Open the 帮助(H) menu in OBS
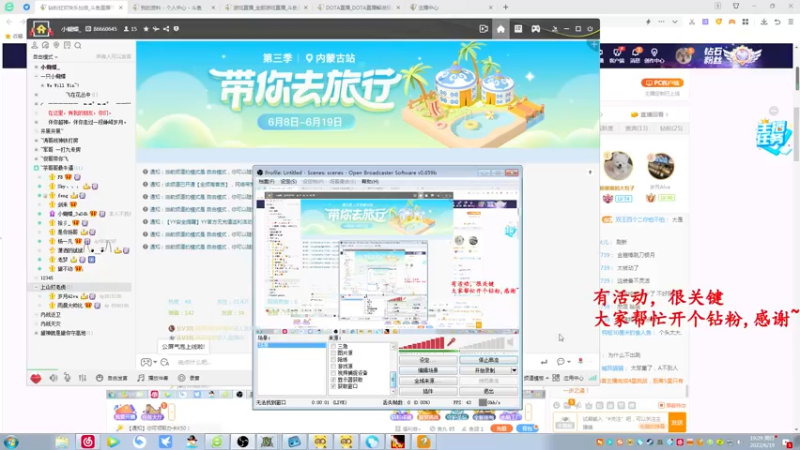This screenshot has height=450, width=800. click(x=370, y=182)
